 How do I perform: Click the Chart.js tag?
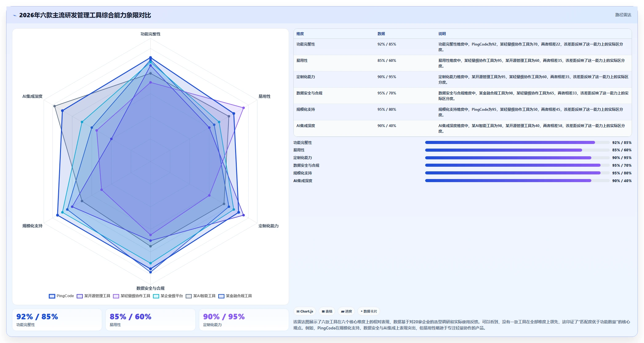click(x=305, y=311)
